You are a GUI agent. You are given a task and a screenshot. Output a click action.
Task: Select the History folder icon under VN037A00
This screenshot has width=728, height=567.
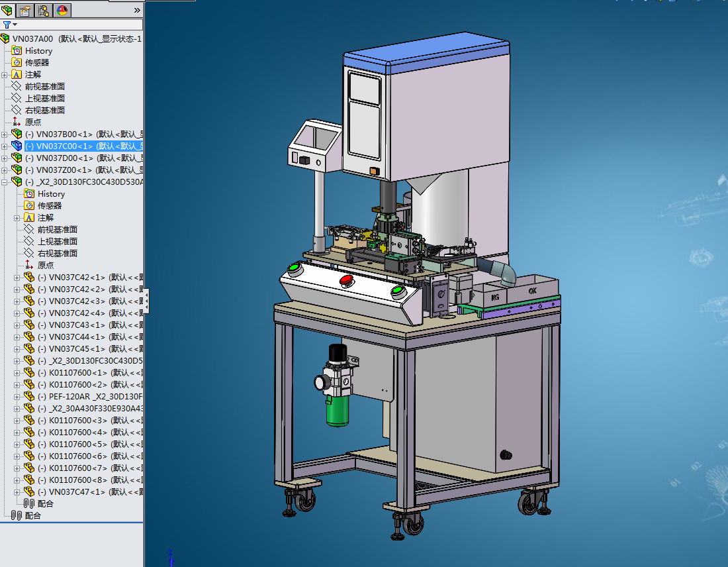(17, 50)
